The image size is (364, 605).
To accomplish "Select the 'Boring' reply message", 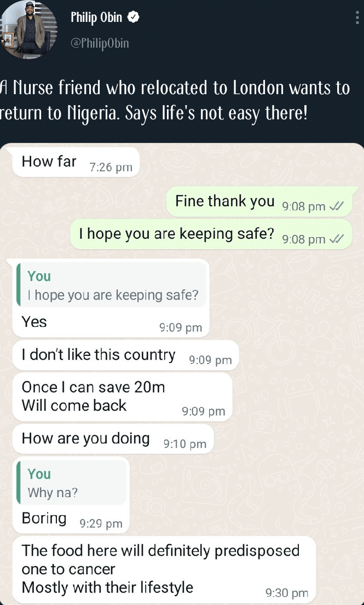I will point(71,495).
